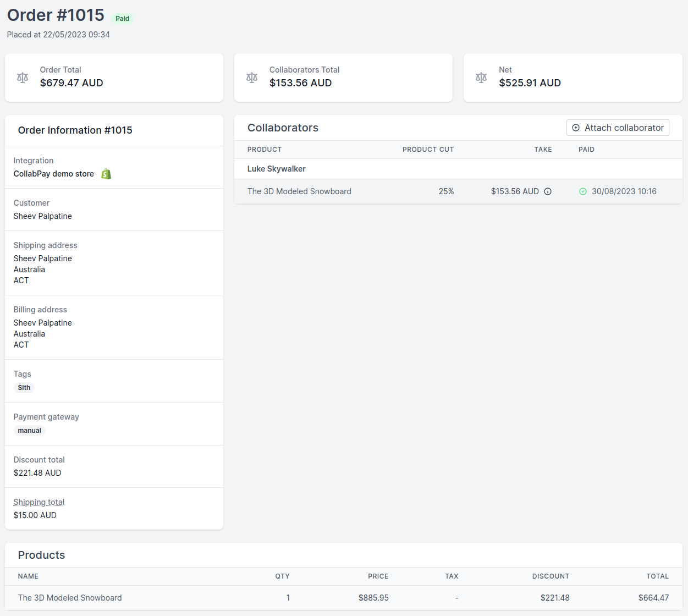688x616 pixels.
Task: Click the PAID column header
Action: (586, 150)
